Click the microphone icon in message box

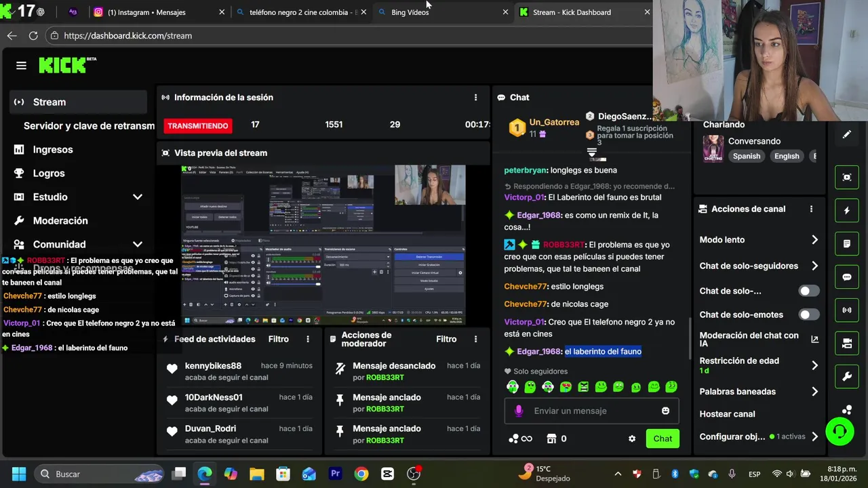[519, 411]
